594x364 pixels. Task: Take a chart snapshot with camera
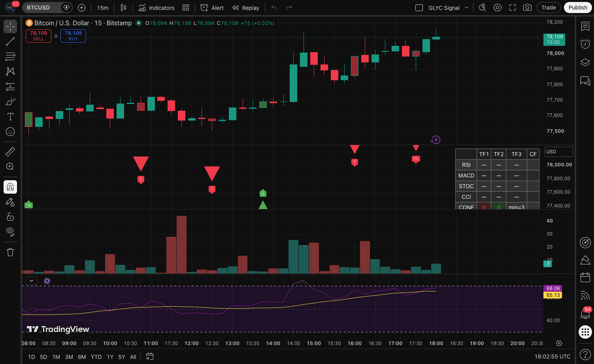pos(527,8)
